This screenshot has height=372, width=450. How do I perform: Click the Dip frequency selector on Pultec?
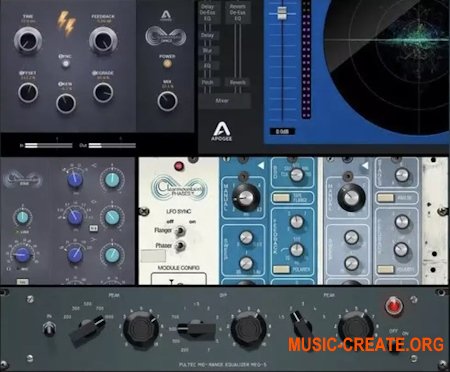[197, 330]
